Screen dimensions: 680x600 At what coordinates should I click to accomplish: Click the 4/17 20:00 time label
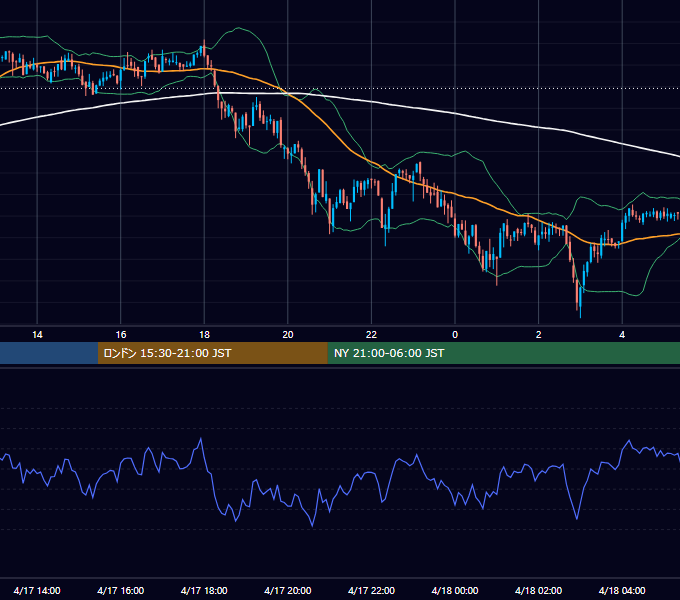click(288, 590)
